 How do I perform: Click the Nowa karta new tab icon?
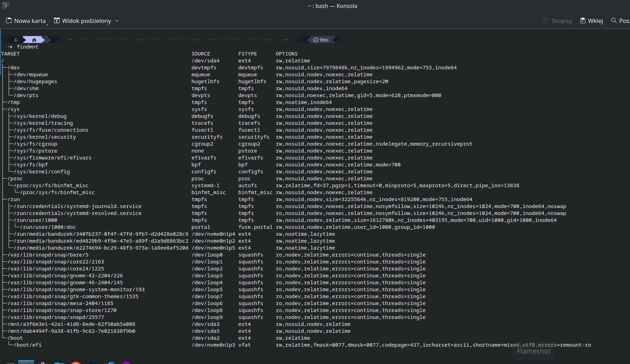(9, 21)
